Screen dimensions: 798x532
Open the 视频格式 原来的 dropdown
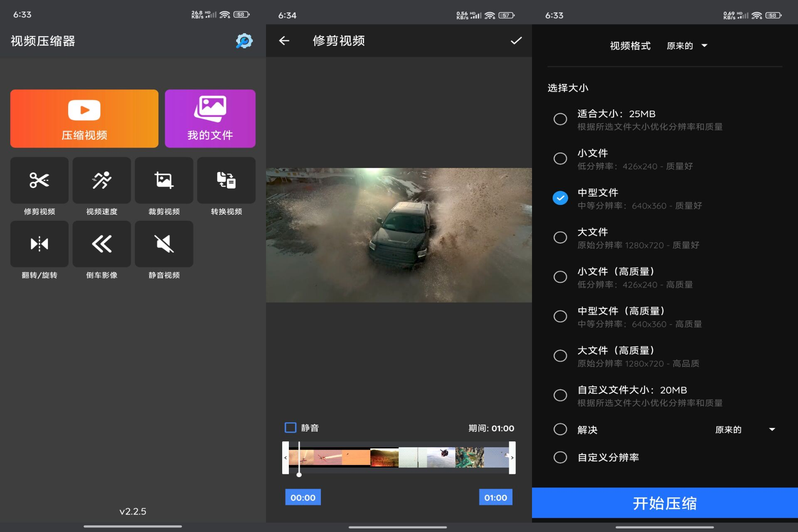click(687, 46)
